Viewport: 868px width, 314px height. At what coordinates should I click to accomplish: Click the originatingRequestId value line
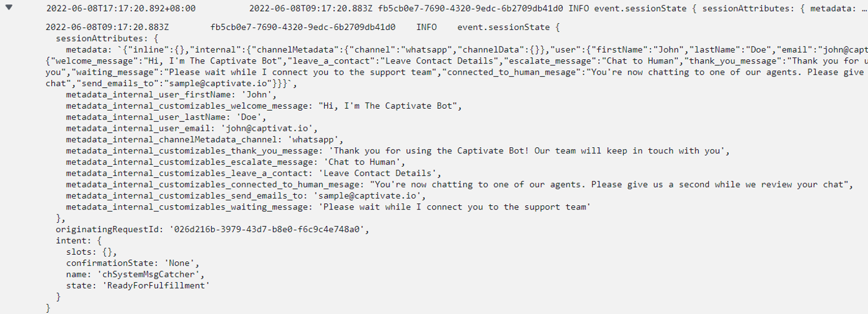coord(212,229)
